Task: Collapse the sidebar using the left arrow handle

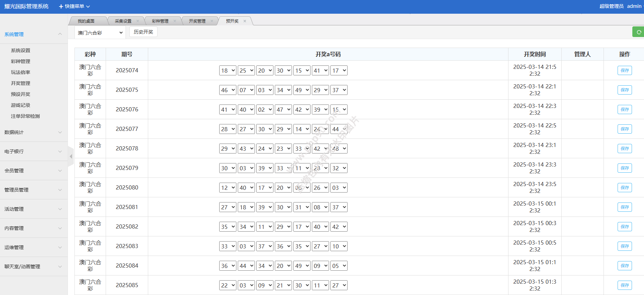Action: pyautogui.click(x=71, y=157)
